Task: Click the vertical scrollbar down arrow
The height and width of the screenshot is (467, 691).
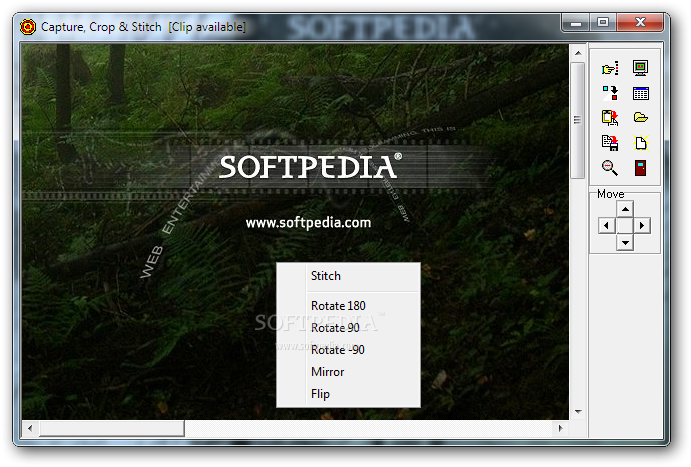Action: [x=578, y=411]
